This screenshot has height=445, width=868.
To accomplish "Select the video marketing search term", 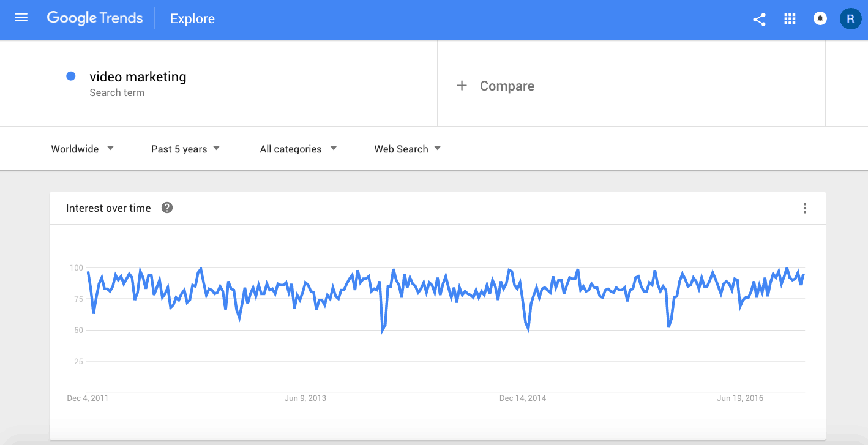I will 138,77.
